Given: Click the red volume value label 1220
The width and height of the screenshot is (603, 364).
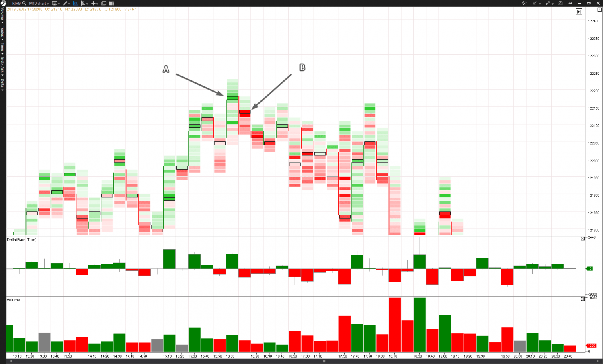Looking at the screenshot, I should [591, 346].
